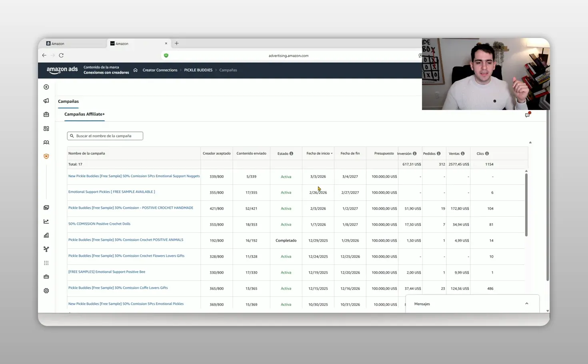Viewport: 588px width, 364px height.
Task: Open the line chart trend icon in sidebar
Action: coord(46,221)
